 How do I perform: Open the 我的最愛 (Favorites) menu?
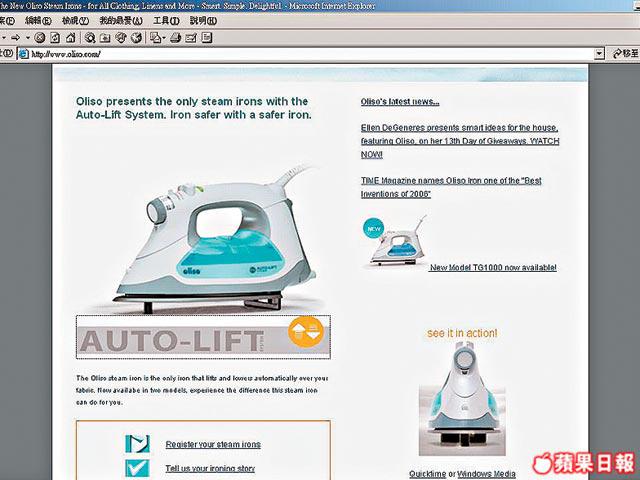(120, 20)
